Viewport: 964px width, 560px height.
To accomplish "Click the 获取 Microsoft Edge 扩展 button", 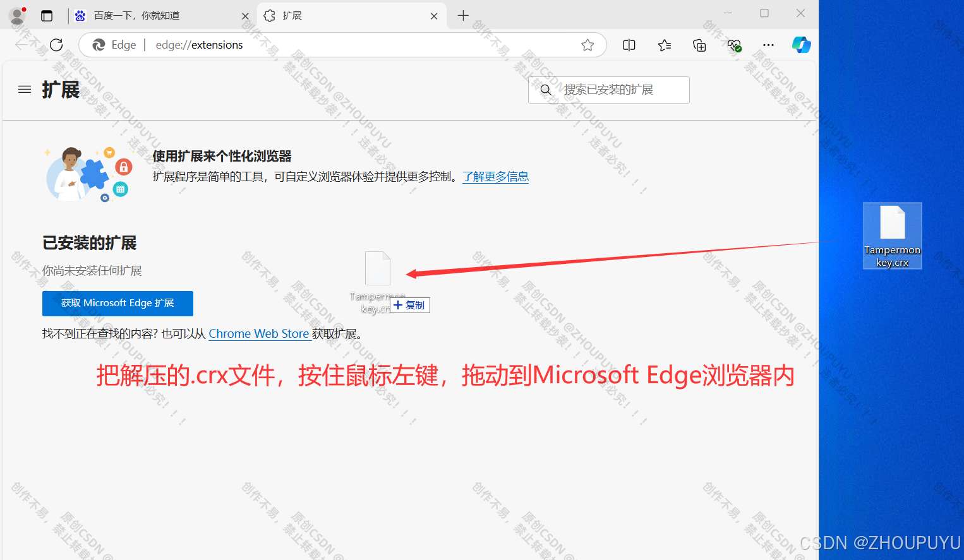I will pyautogui.click(x=117, y=303).
